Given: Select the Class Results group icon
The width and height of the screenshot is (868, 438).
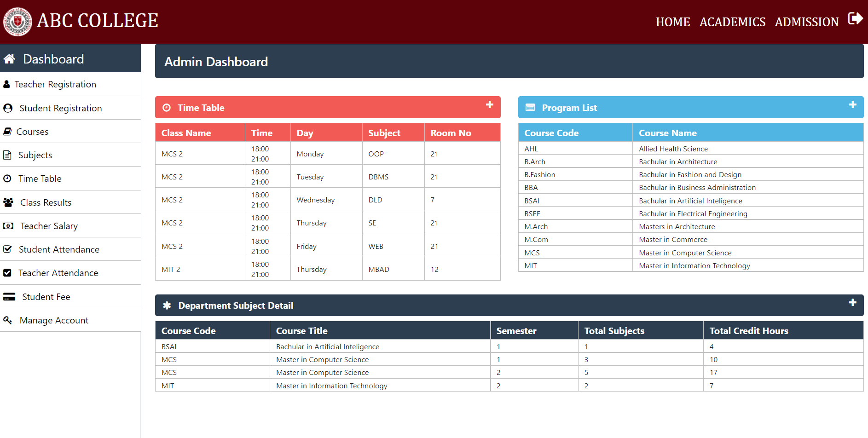Looking at the screenshot, I should [8, 202].
